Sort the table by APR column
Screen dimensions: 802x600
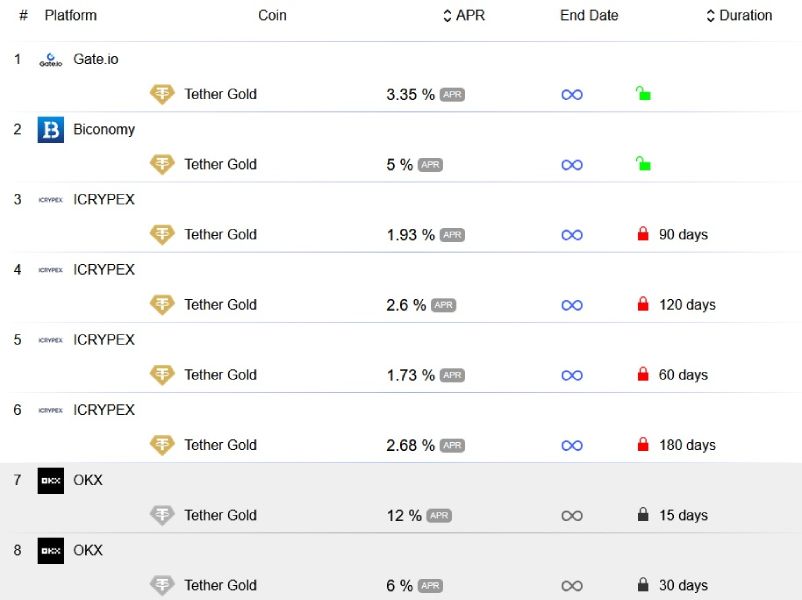[x=464, y=15]
